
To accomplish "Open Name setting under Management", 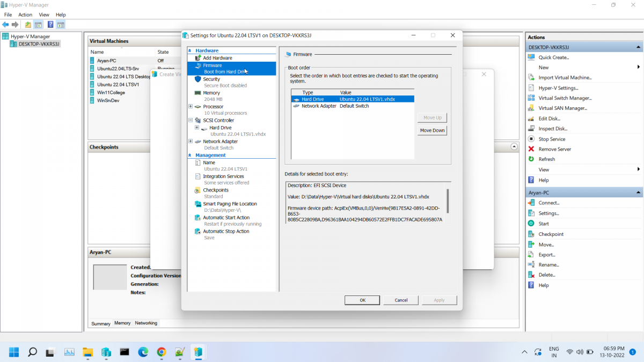I will point(209,162).
